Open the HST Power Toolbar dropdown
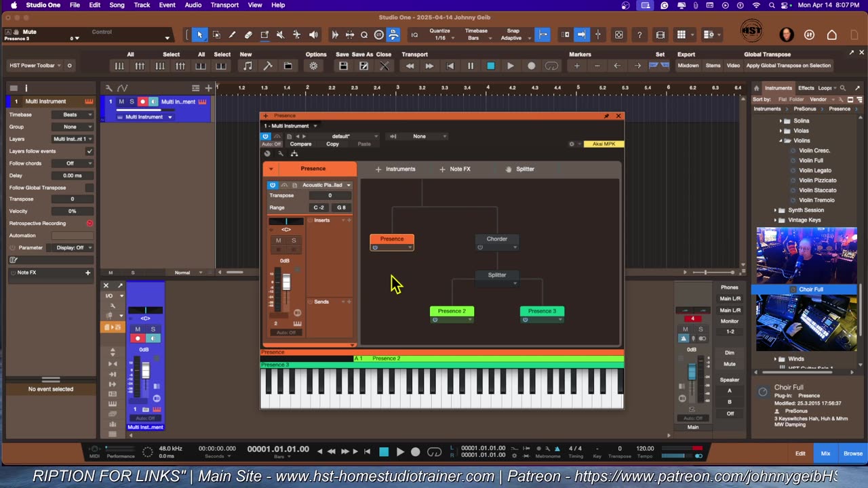 point(35,66)
